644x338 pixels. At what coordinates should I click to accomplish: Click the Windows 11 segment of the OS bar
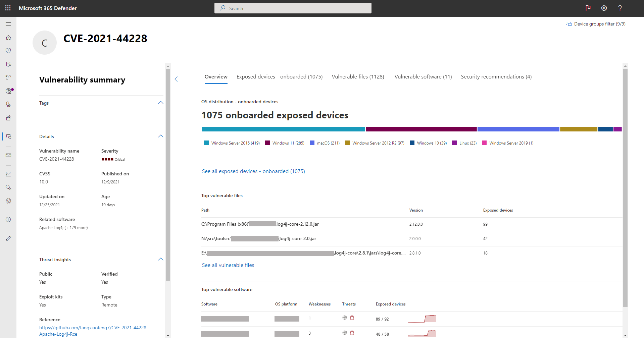421,129
